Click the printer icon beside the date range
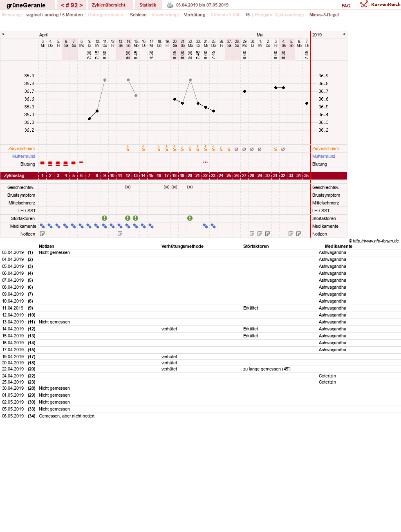 170,5
